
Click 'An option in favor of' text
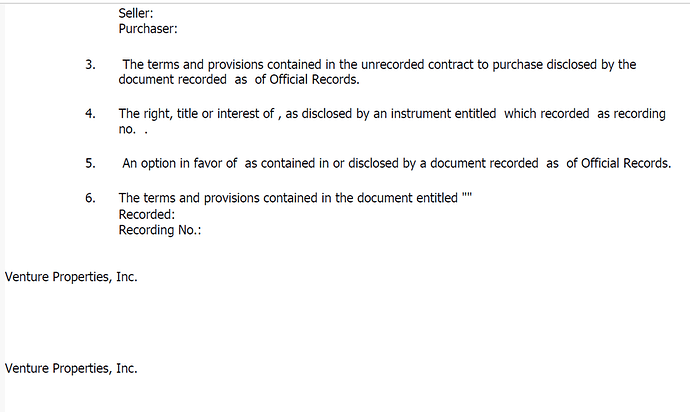click(180, 163)
